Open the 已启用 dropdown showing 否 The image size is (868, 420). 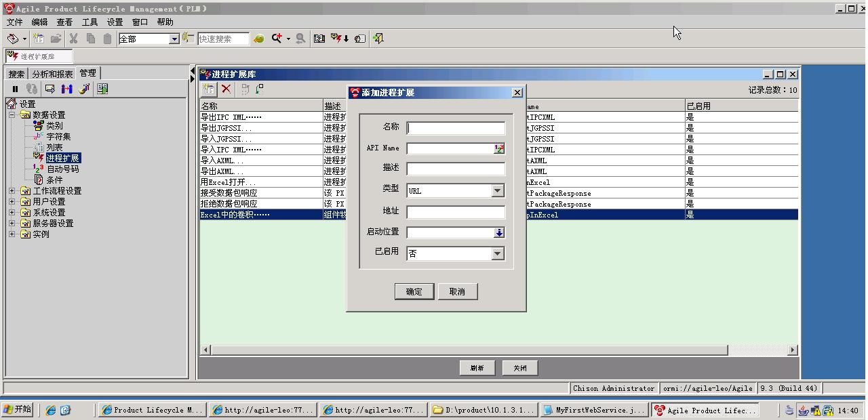(498, 253)
